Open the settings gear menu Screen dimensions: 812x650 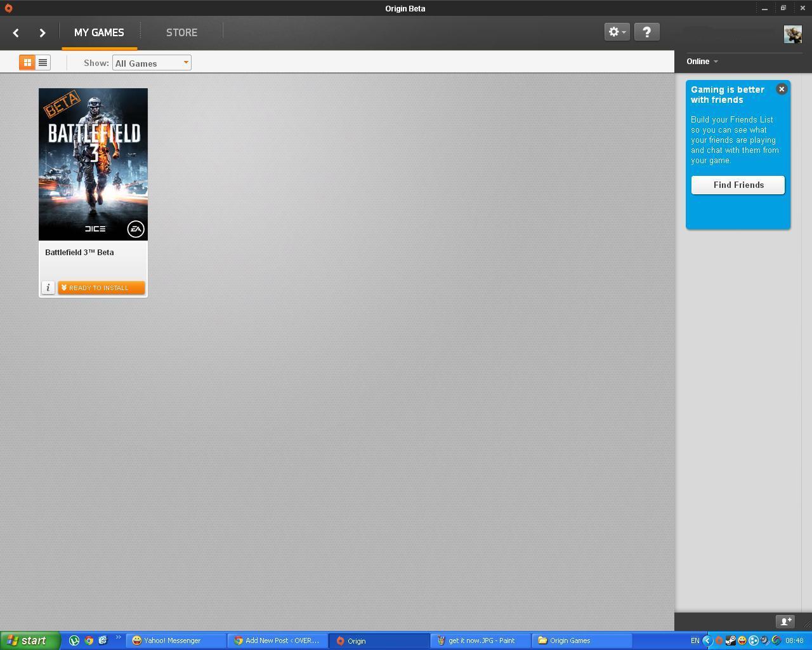click(x=617, y=32)
